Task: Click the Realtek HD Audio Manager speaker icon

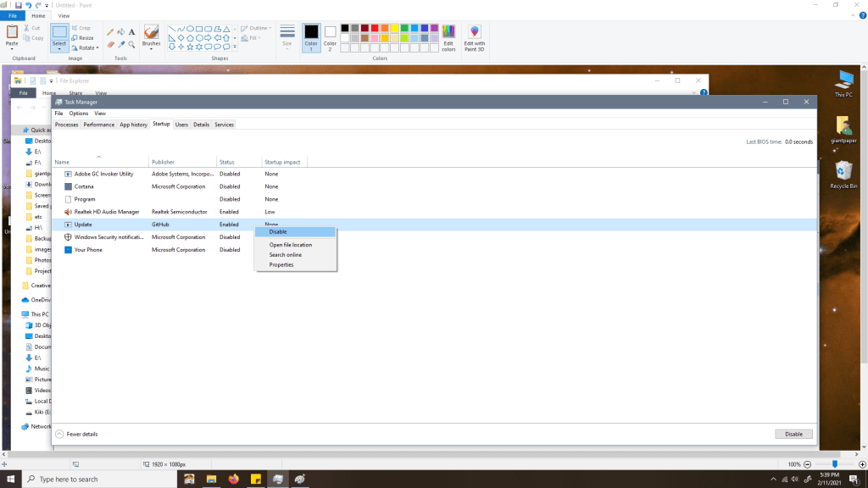Action: coord(68,212)
